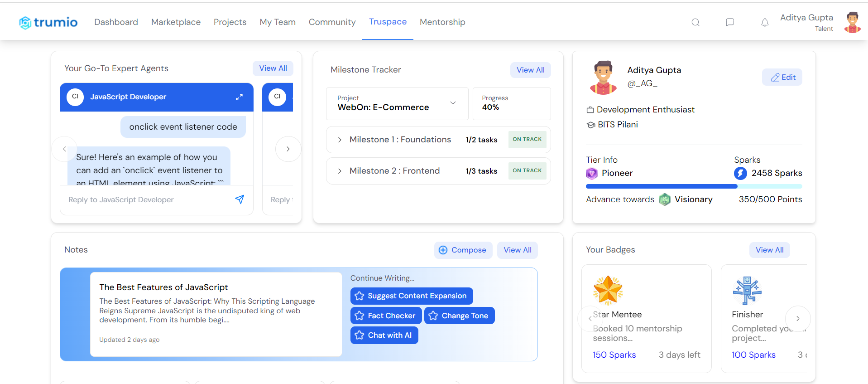Open the chat messages icon
Viewport: 868px width, 384px height.
click(730, 22)
